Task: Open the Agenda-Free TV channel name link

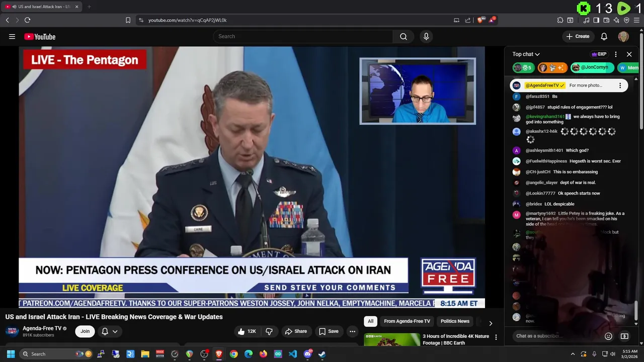Action: point(42,328)
